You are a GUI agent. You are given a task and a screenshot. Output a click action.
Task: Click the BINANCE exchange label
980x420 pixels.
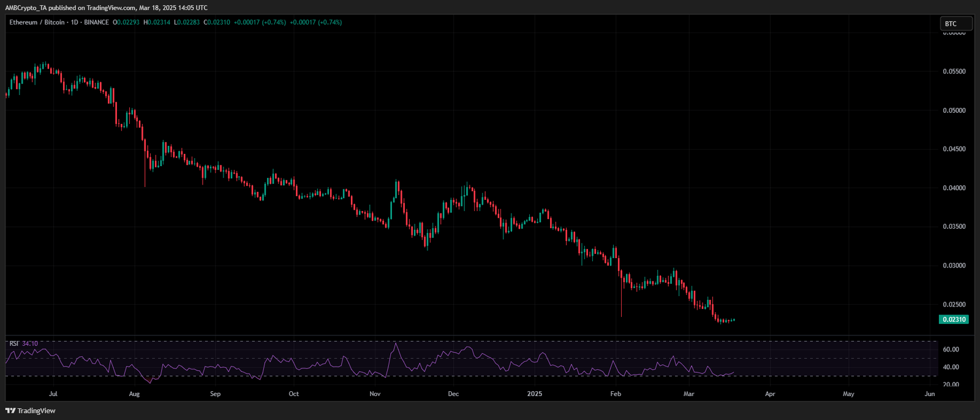[x=96, y=23]
